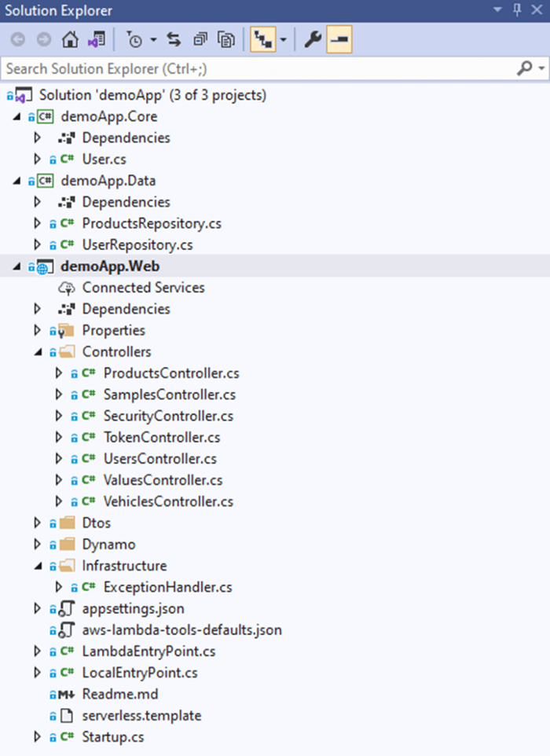Open Properties using the wrench icon

point(313,39)
